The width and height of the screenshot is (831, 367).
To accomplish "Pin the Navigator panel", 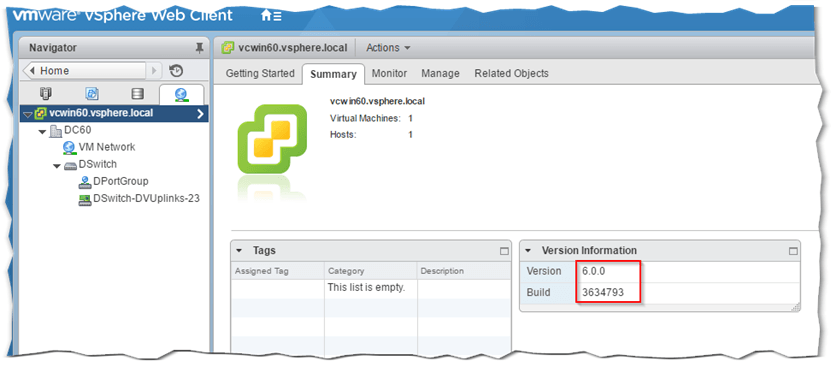I will pos(199,48).
